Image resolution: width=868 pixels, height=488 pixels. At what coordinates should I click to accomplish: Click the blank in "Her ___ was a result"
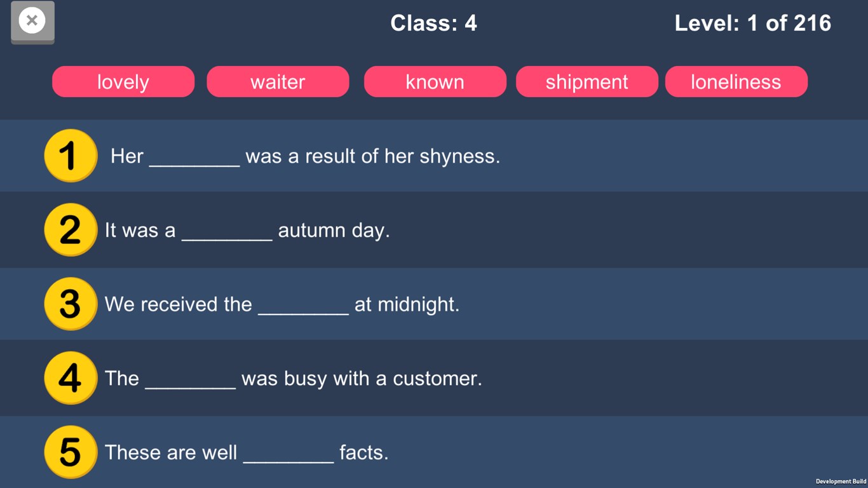click(x=194, y=158)
